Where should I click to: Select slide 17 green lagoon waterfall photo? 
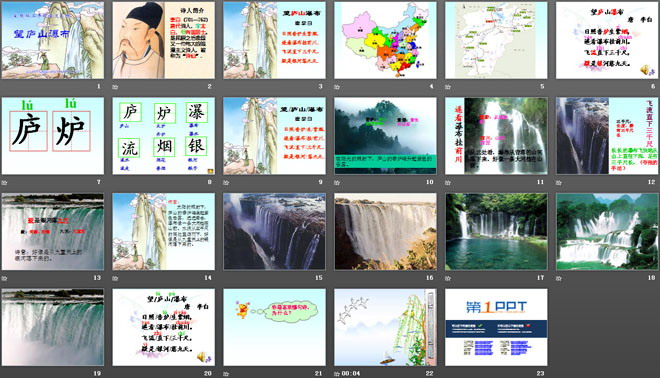click(496, 232)
